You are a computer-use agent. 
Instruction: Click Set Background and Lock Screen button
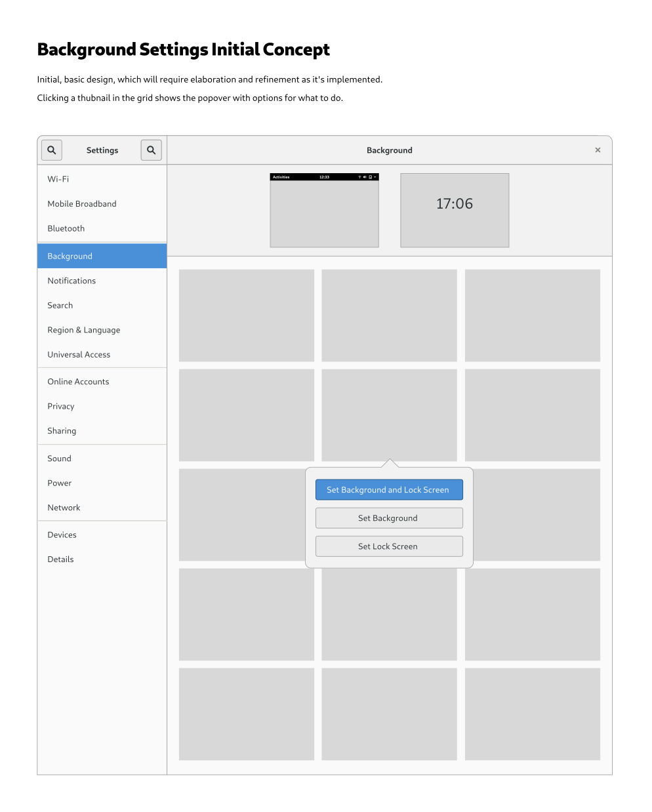pyautogui.click(x=389, y=490)
